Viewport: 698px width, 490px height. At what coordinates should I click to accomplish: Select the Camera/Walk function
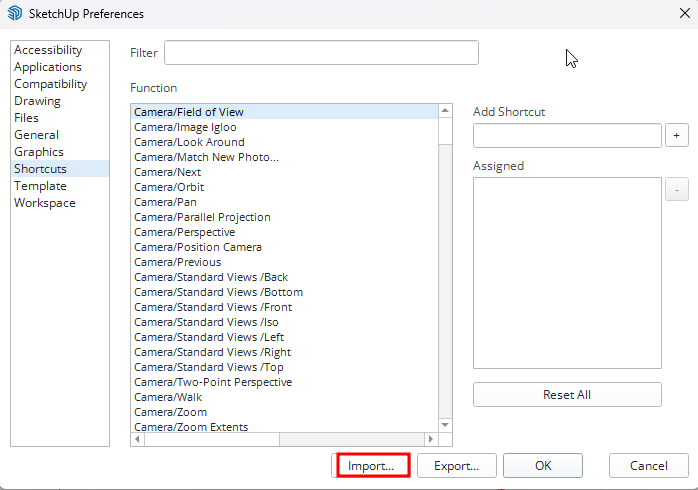285,397
